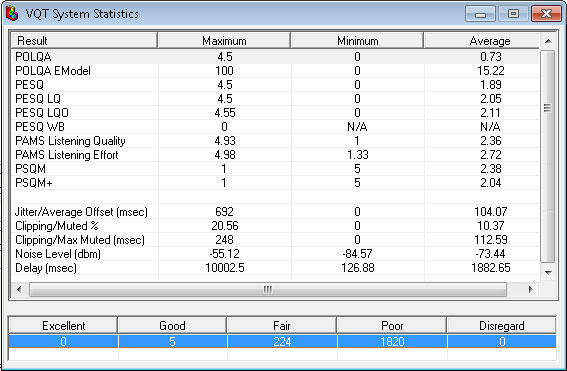Click the Disregard column header
The image size is (567, 371).
[501, 325]
